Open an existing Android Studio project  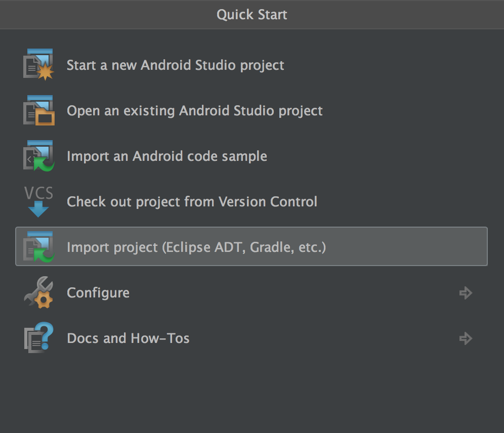[194, 111]
